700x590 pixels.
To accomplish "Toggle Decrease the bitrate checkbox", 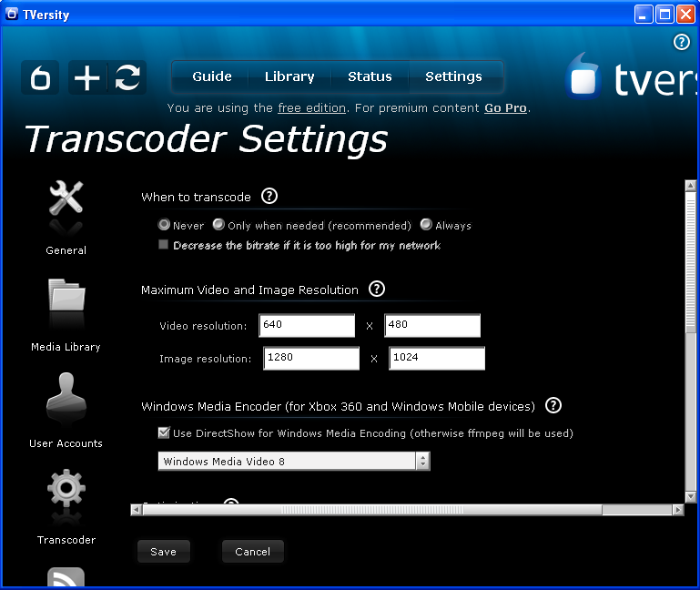I will click(163, 245).
